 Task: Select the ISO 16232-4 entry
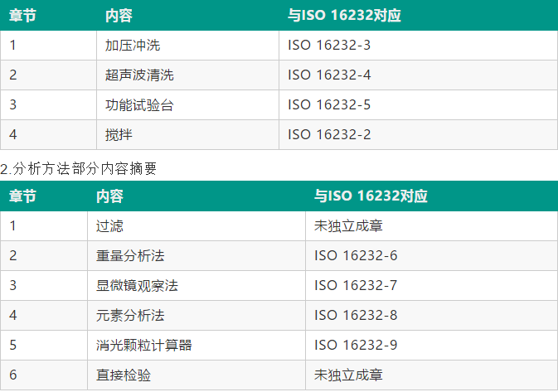pyautogui.click(x=418, y=75)
